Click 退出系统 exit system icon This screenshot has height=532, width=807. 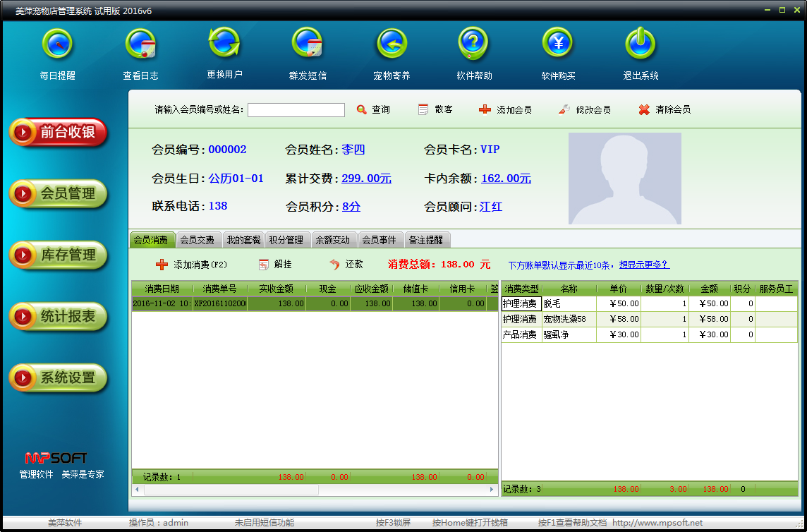tap(641, 45)
